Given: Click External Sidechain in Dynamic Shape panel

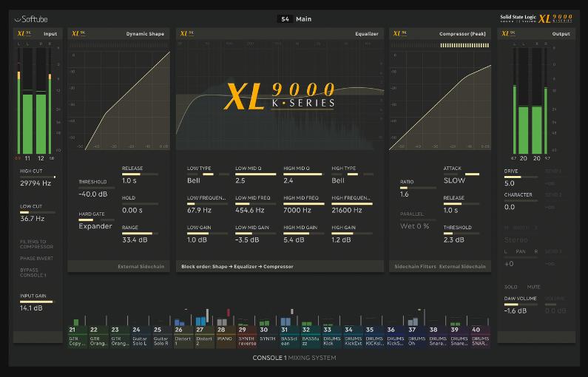Looking at the screenshot, I should pos(141,266).
